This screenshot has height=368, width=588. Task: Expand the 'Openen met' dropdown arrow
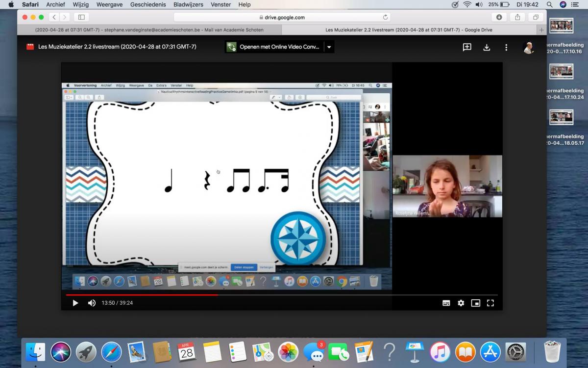click(329, 47)
